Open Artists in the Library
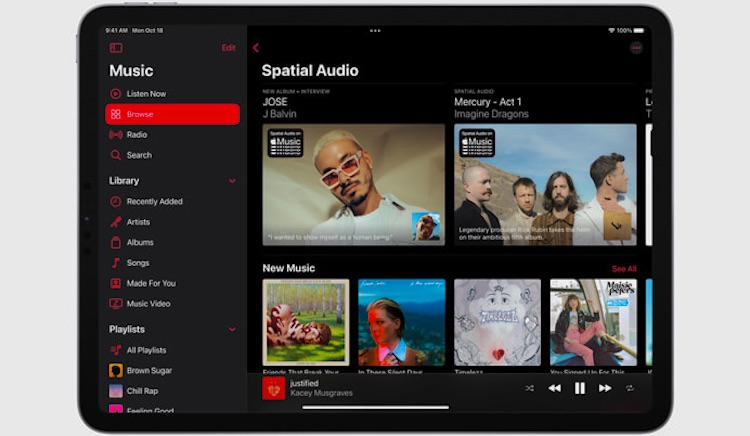This screenshot has width=750, height=436. pos(138,222)
